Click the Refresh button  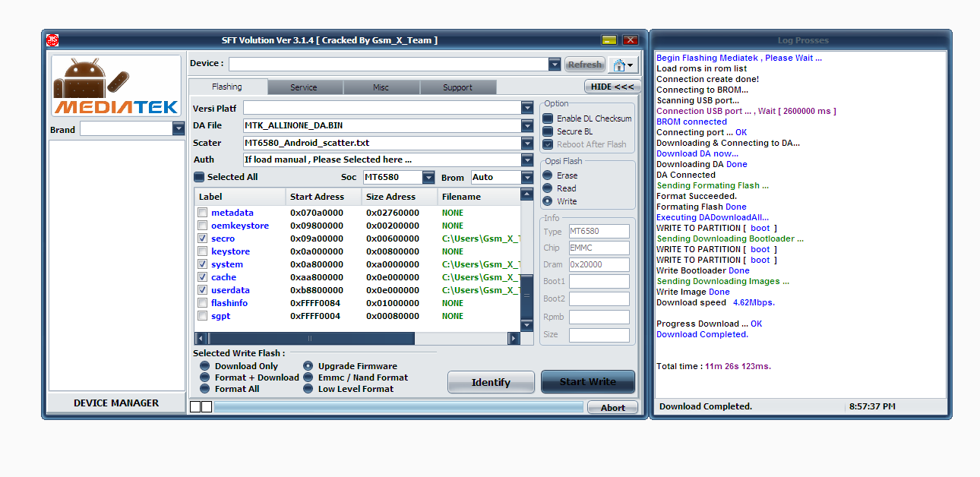(585, 65)
